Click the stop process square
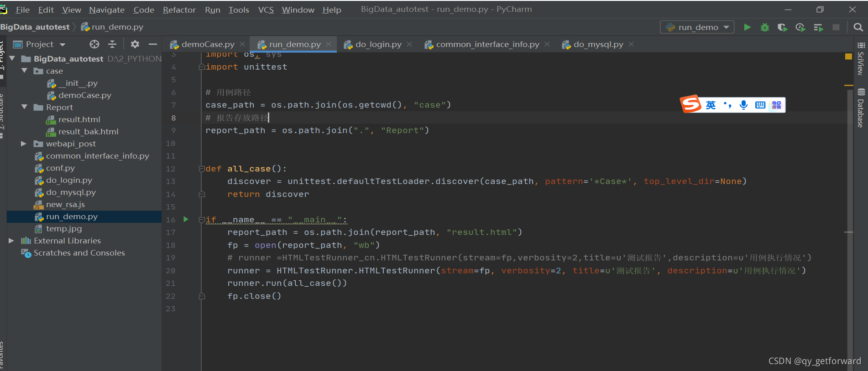Viewport: 868px width, 371px height. 836,27
